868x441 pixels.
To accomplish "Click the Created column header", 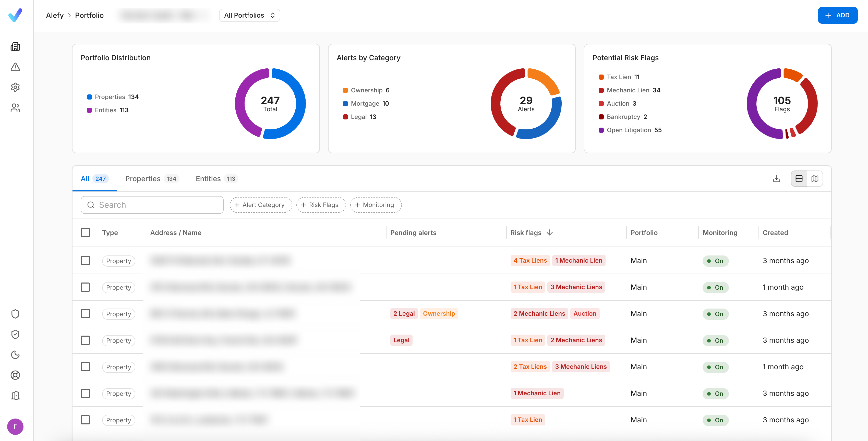I will tap(775, 232).
